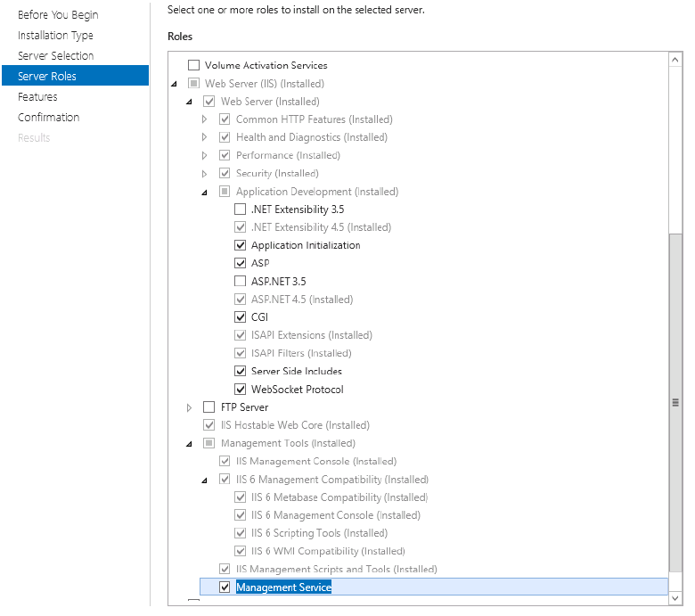Screen dimensions: 695x616
Task: Open the Installation Type step
Action: (55, 36)
